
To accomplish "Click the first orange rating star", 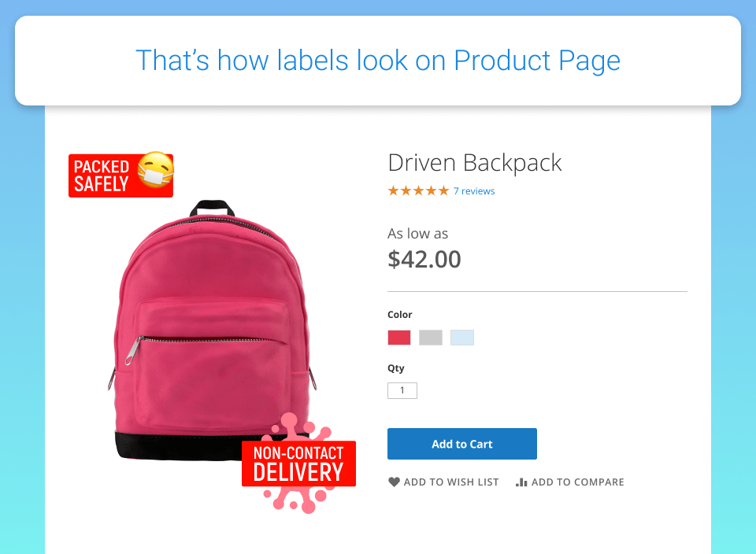I will coord(394,190).
